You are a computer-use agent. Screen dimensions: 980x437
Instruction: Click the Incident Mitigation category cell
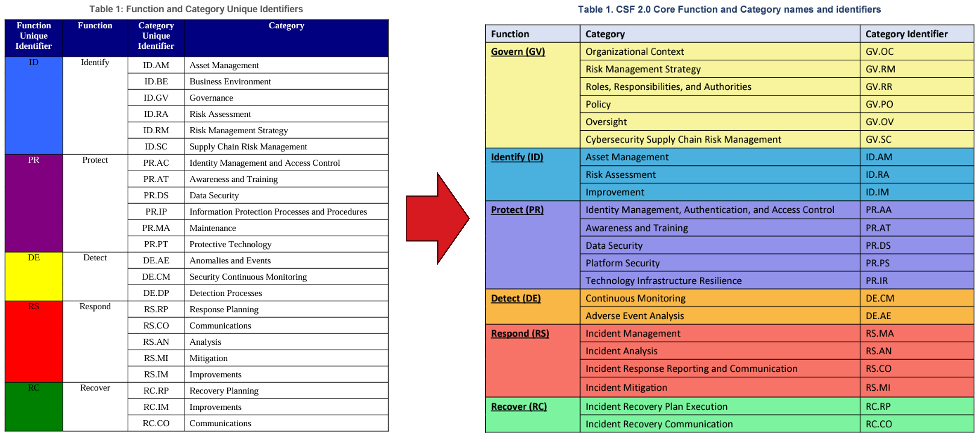626,388
